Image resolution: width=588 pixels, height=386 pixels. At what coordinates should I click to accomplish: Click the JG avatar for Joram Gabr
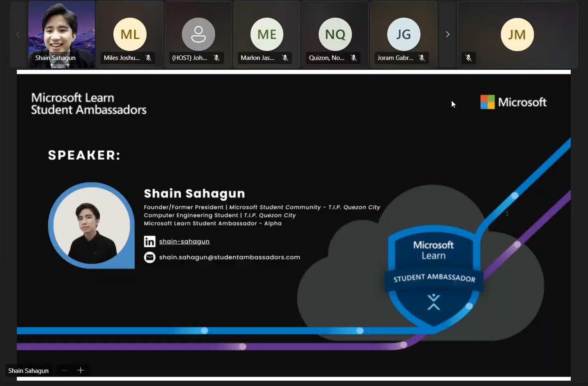point(404,34)
